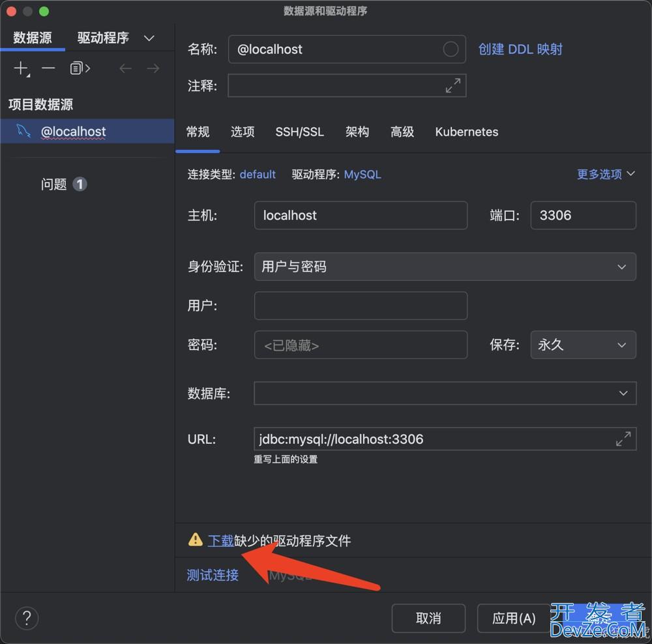Select the 常规 tab
The image size is (652, 644).
point(198,132)
